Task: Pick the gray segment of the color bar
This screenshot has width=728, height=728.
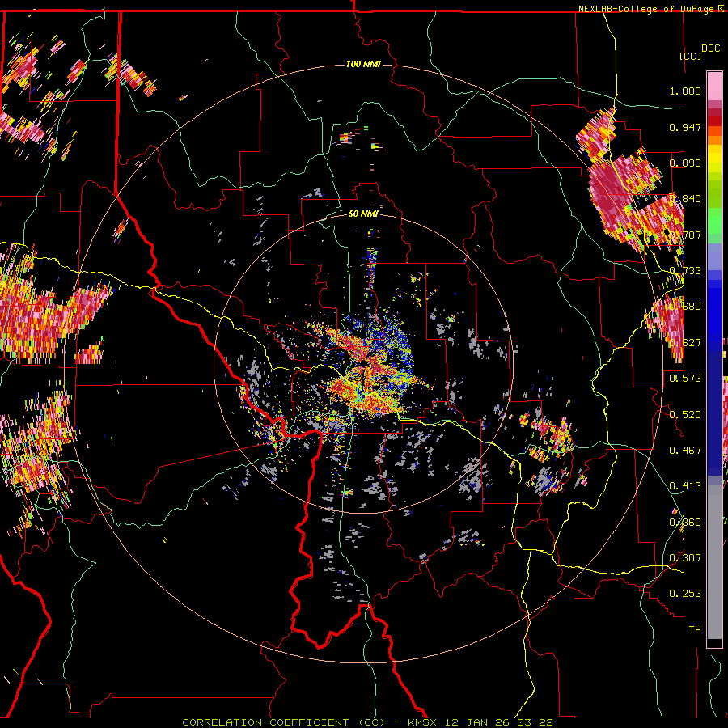Action: [x=714, y=562]
